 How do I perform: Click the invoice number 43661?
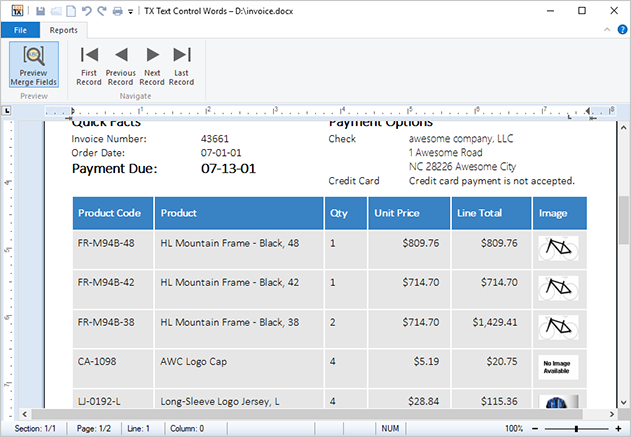[x=215, y=139]
